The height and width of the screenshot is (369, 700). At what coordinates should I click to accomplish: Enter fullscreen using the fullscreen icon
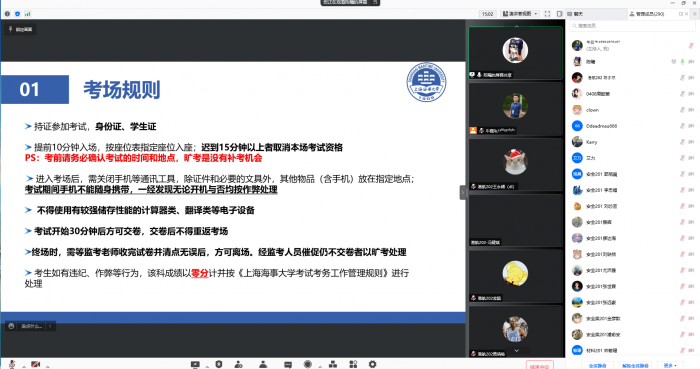tap(547, 14)
